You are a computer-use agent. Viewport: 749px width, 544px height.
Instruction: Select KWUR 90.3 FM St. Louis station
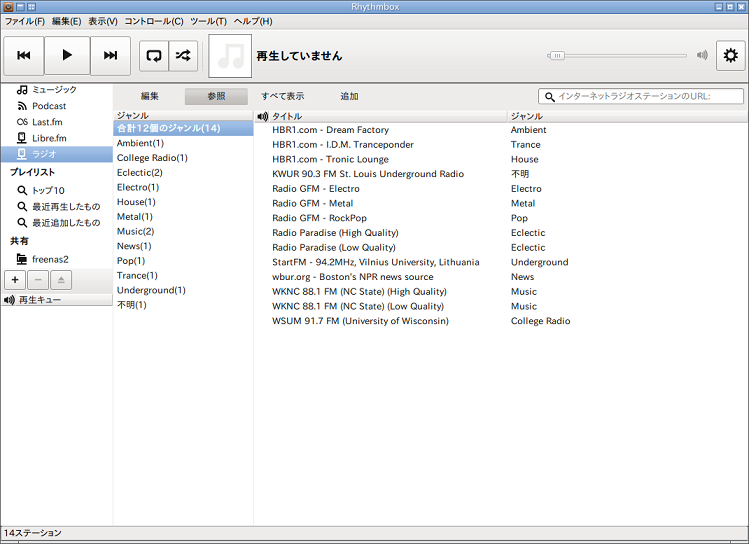pyautogui.click(x=501, y=174)
